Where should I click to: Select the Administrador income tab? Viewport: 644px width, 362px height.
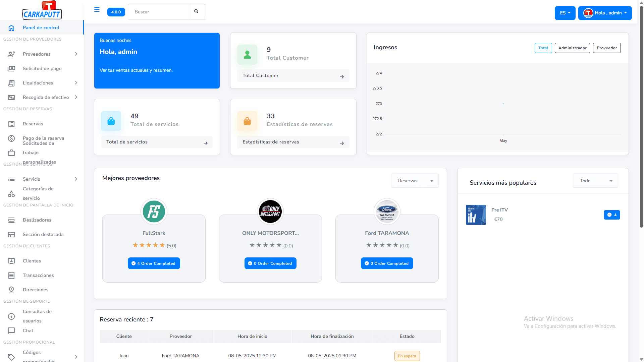(573, 48)
